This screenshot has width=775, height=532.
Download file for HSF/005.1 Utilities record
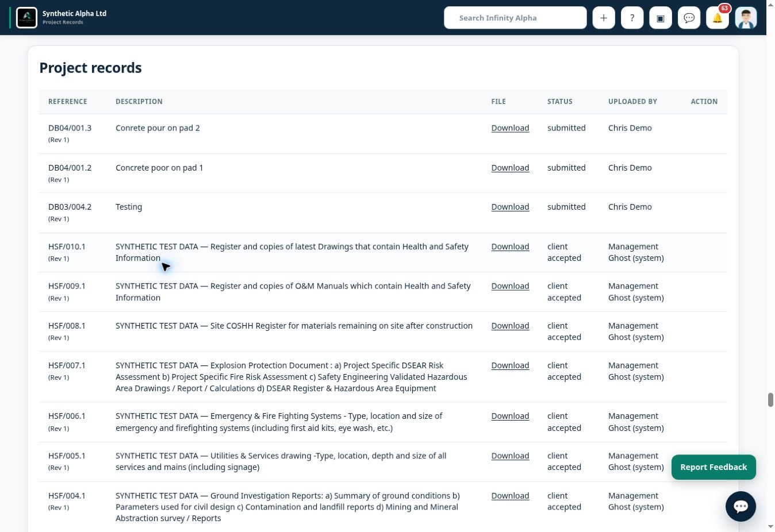click(x=510, y=456)
